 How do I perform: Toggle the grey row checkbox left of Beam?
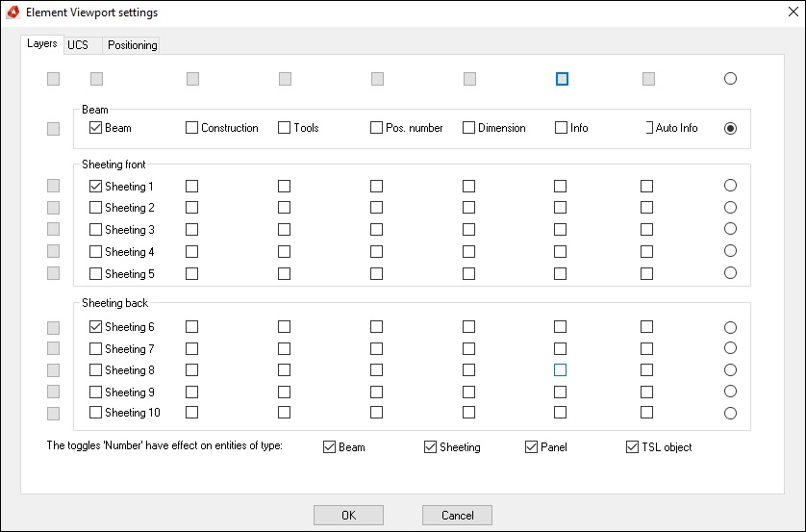[x=54, y=129]
